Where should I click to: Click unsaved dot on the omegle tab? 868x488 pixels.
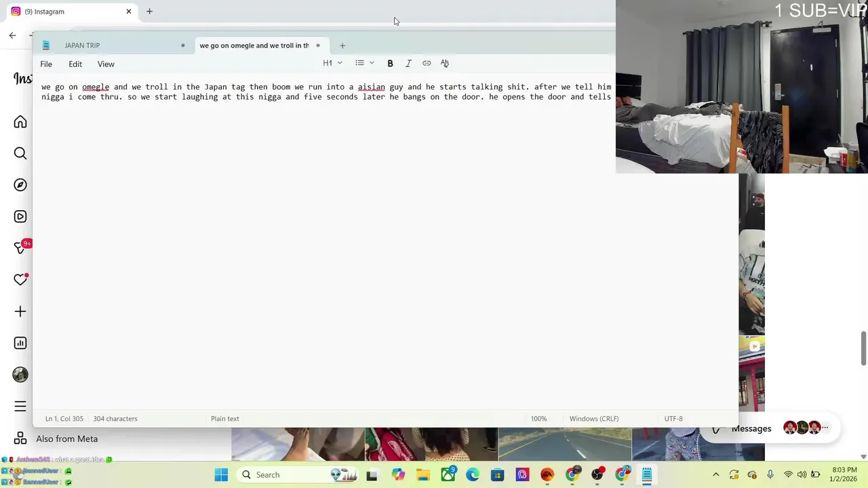tap(317, 45)
